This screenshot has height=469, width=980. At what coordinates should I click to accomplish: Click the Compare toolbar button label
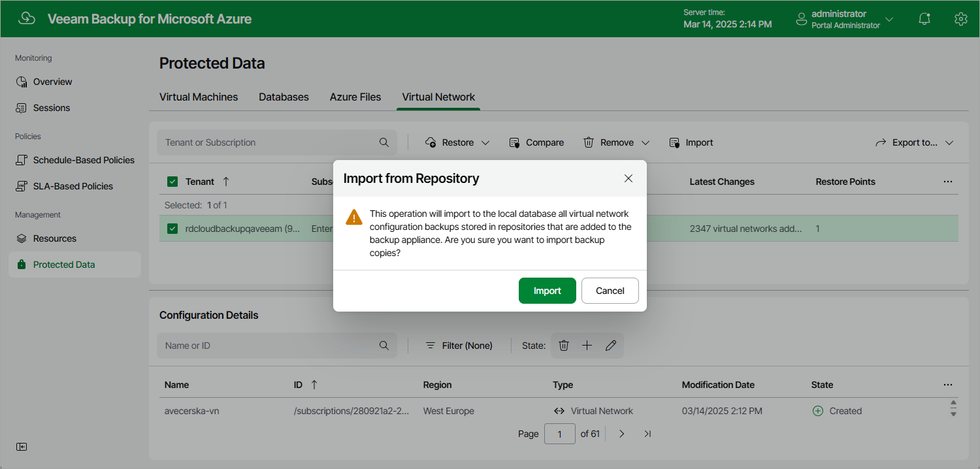[x=545, y=142]
